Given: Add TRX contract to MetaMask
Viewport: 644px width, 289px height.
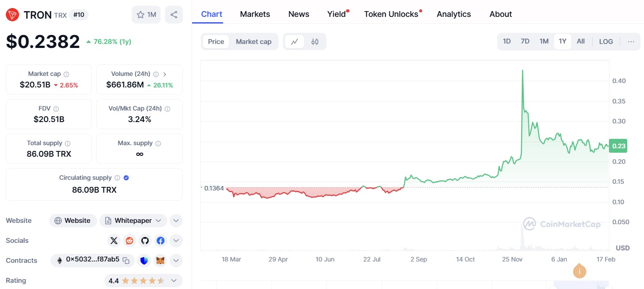Looking at the screenshot, I should 161,261.
